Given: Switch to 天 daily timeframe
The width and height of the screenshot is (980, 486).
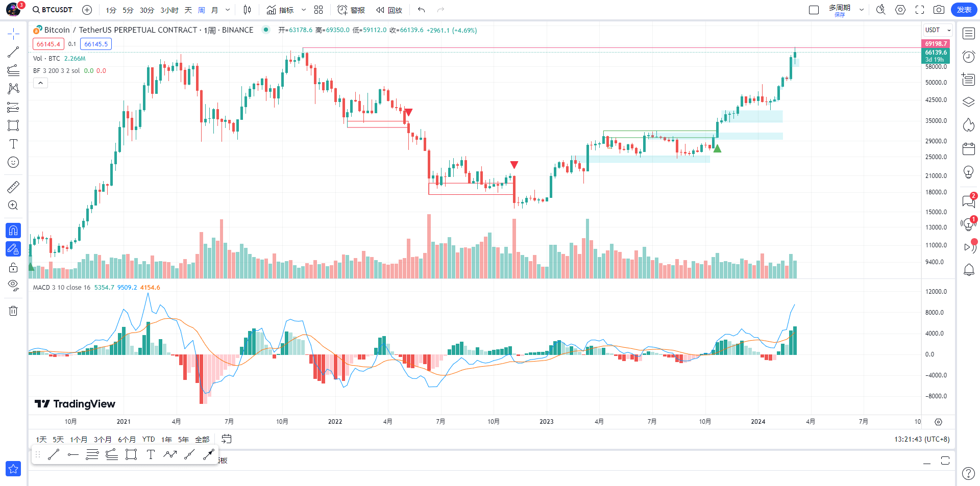Looking at the screenshot, I should point(188,10).
